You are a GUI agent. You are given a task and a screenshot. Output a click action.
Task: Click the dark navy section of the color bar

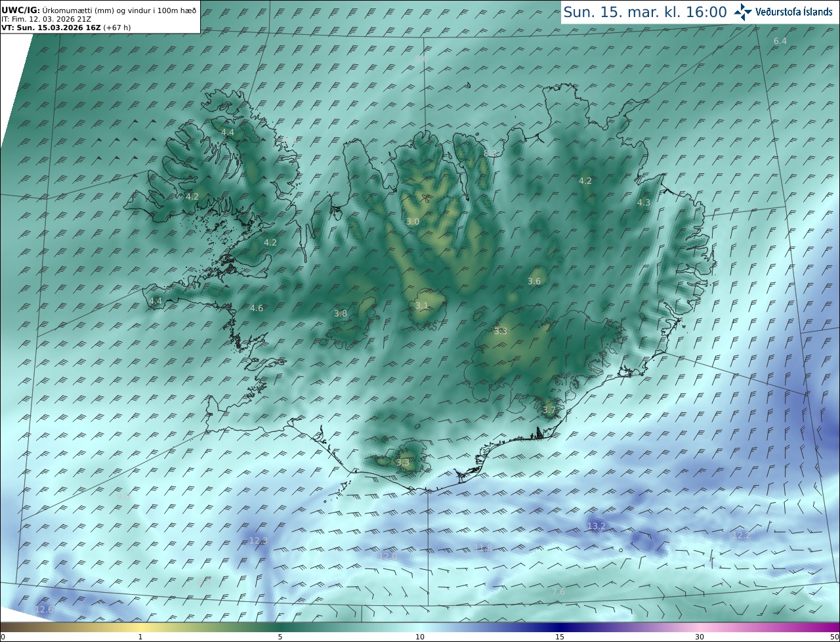(560, 627)
